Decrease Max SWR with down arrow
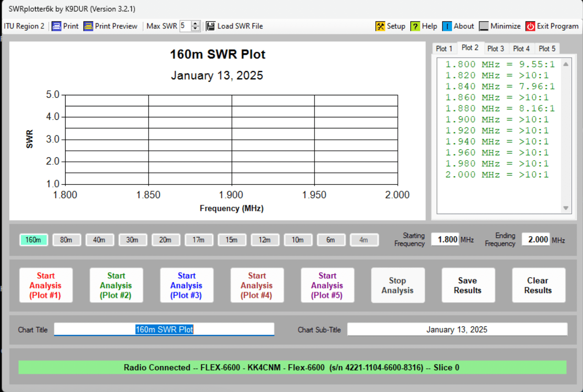583x392 pixels. [x=195, y=29]
